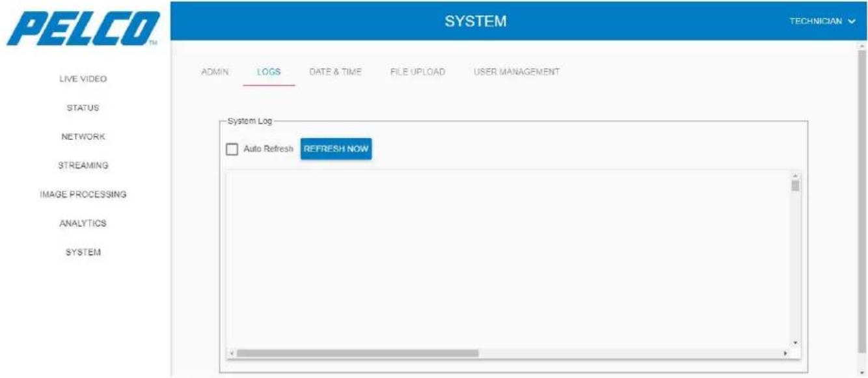The image size is (868, 378).
Task: Click the Refresh Now button
Action: [336, 149]
